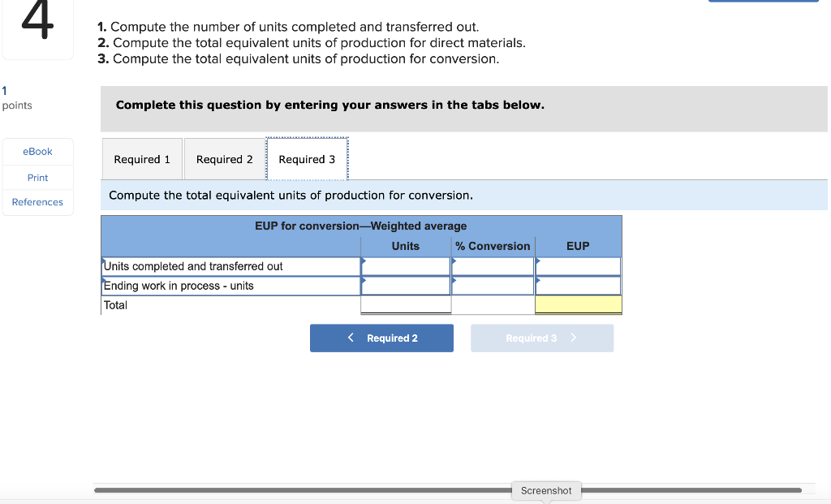Click the Required 2 back navigation button
The height and width of the screenshot is (504, 831).
[x=381, y=338]
